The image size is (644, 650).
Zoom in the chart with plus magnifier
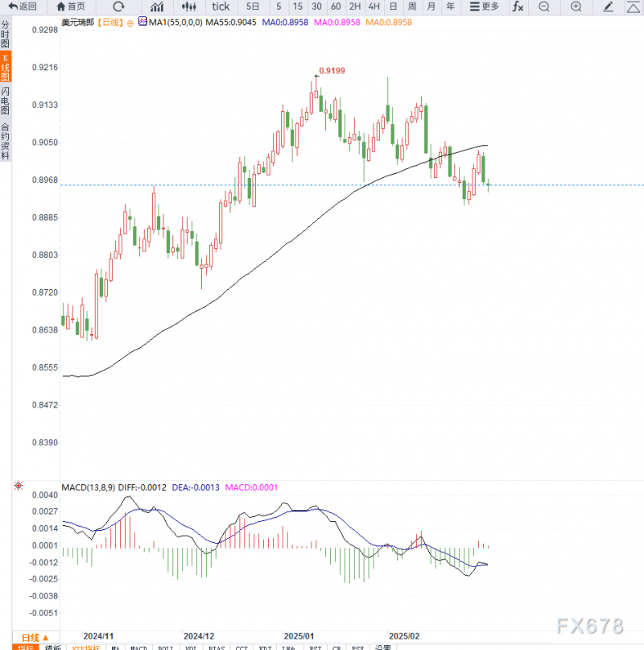576,6
